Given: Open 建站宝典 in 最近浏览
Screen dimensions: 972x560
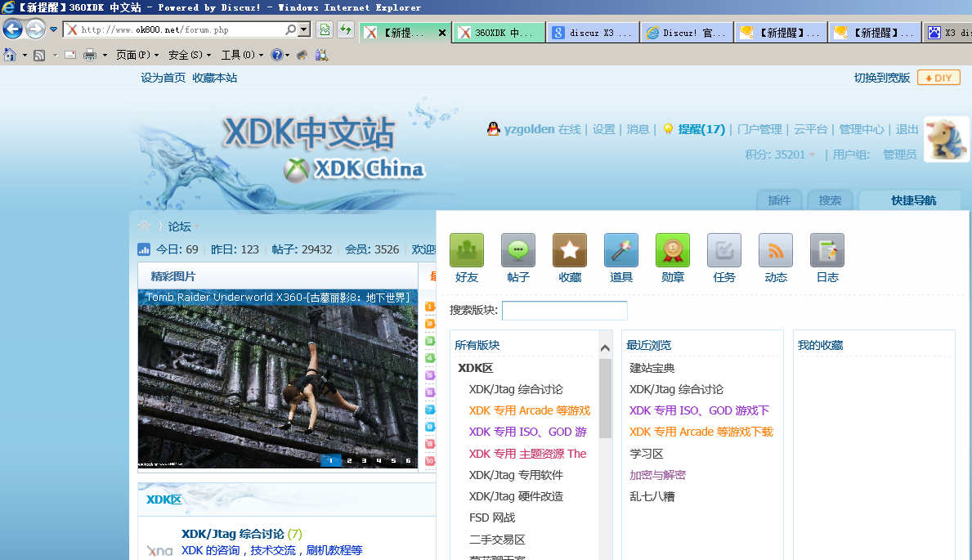Looking at the screenshot, I should [x=652, y=368].
